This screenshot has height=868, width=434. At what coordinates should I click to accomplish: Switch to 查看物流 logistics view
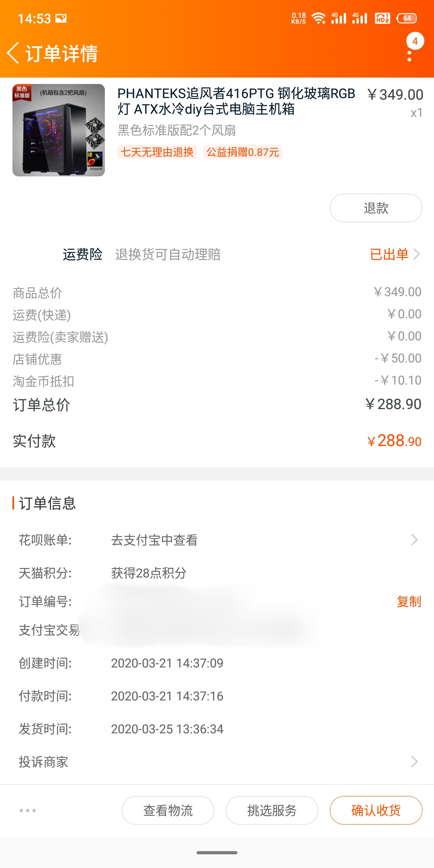tap(168, 811)
